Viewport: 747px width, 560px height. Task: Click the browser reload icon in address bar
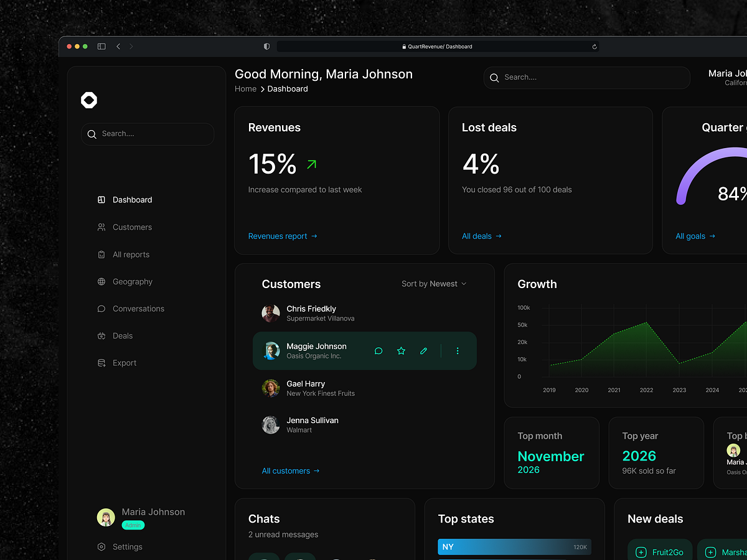pyautogui.click(x=594, y=46)
